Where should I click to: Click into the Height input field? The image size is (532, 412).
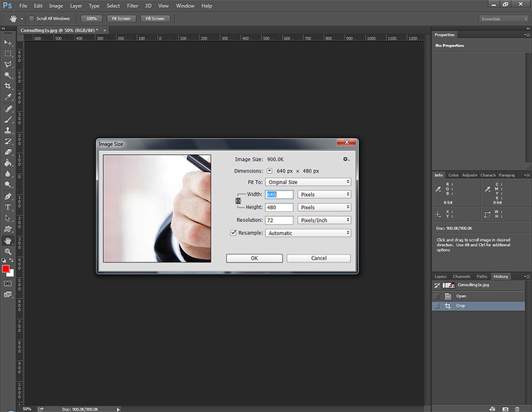279,207
